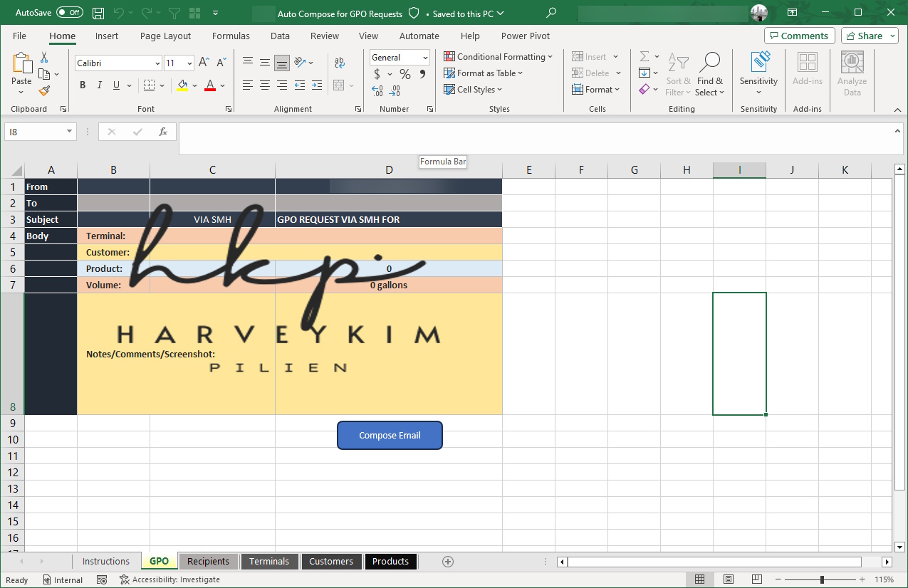Click the Comma Style icon
The width and height of the screenshot is (908, 588).
422,74
